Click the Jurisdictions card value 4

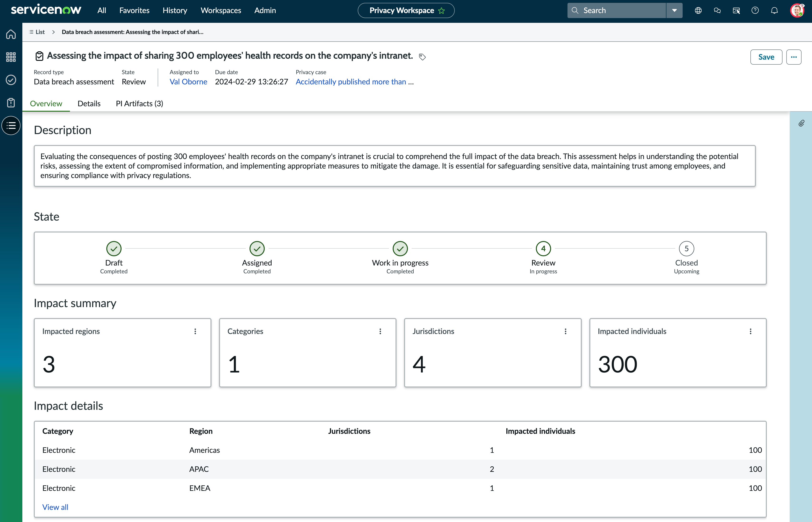(419, 365)
